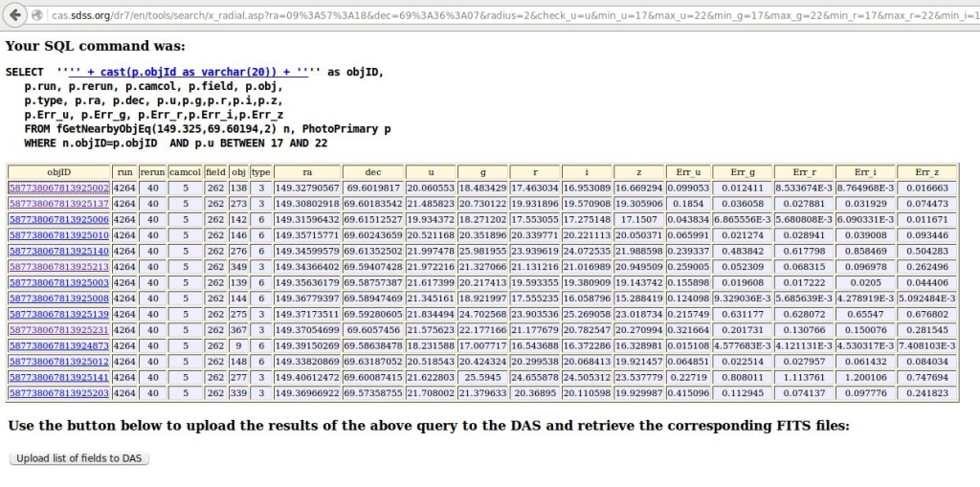Click the u value 20.060553
Viewport: 980px width, 487px height.
click(x=430, y=188)
